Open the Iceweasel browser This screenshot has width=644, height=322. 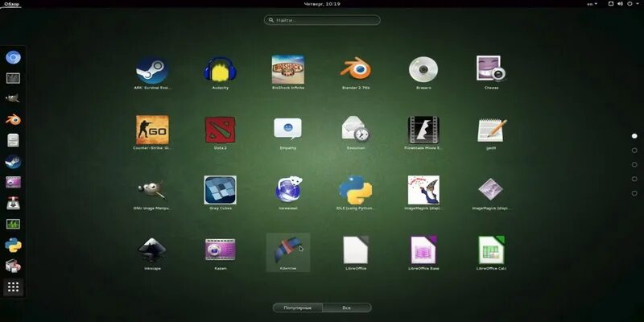tap(288, 189)
